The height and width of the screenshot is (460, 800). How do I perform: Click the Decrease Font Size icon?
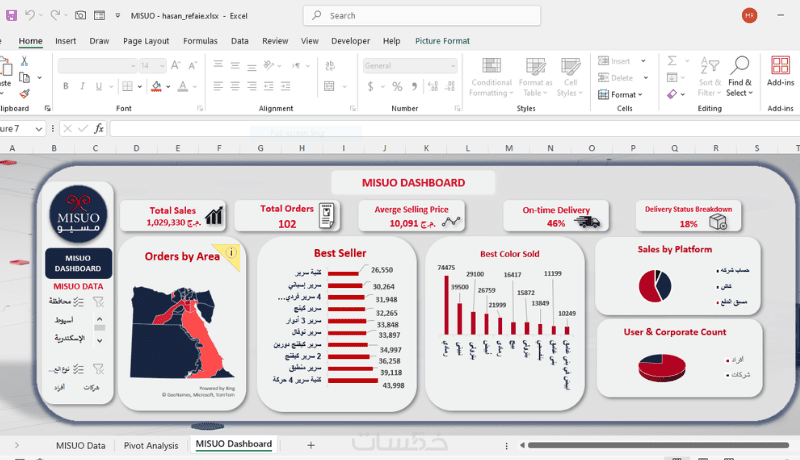pyautogui.click(x=192, y=65)
